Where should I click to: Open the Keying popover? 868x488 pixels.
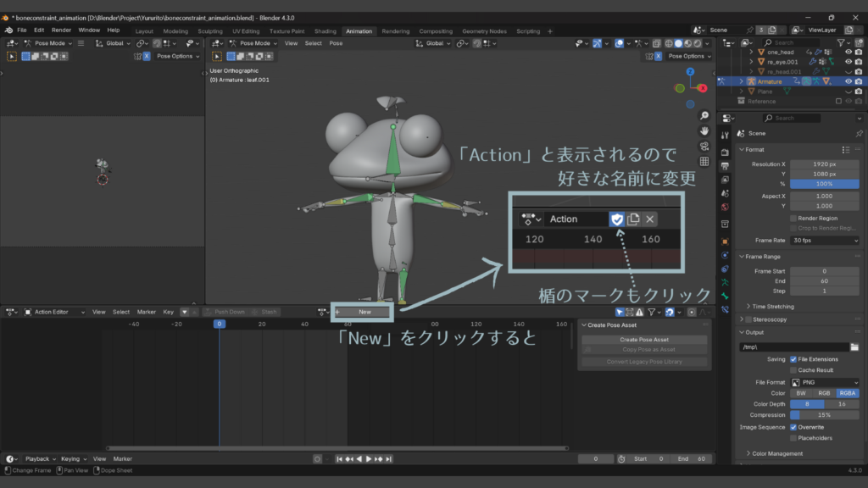[x=74, y=458]
